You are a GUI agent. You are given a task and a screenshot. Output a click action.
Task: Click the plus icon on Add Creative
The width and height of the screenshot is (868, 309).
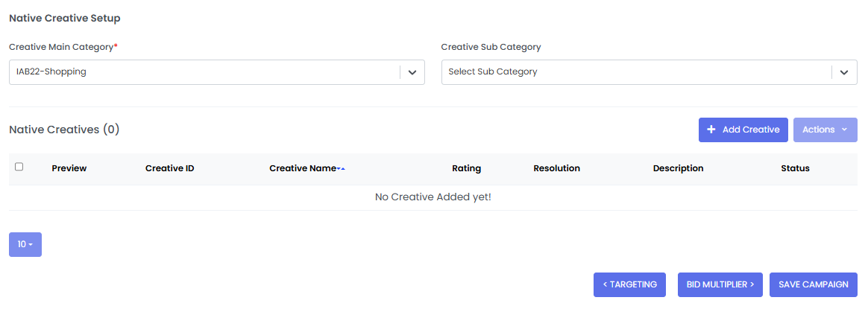711,130
